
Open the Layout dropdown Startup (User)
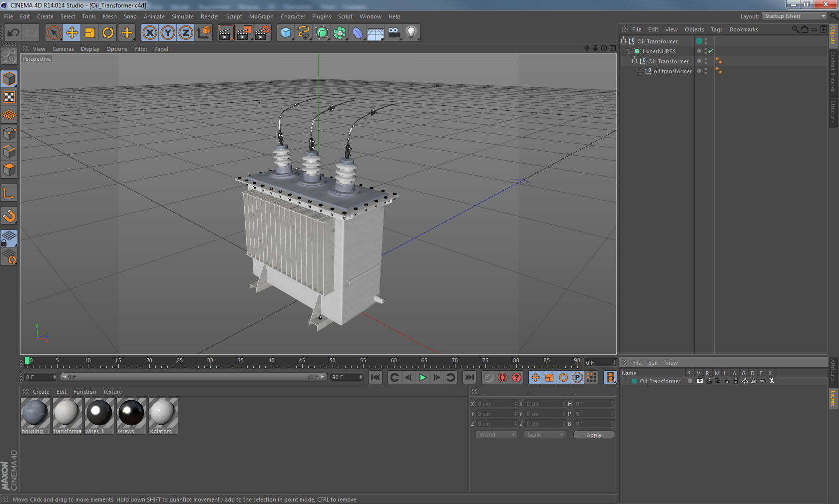(795, 16)
